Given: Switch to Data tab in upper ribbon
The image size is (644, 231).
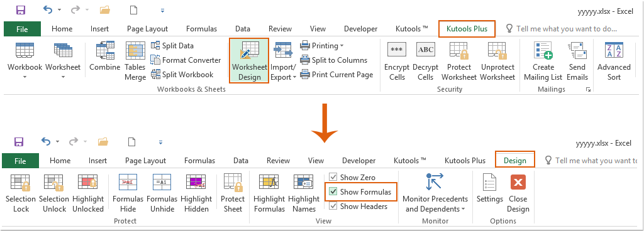Looking at the screenshot, I should [243, 29].
